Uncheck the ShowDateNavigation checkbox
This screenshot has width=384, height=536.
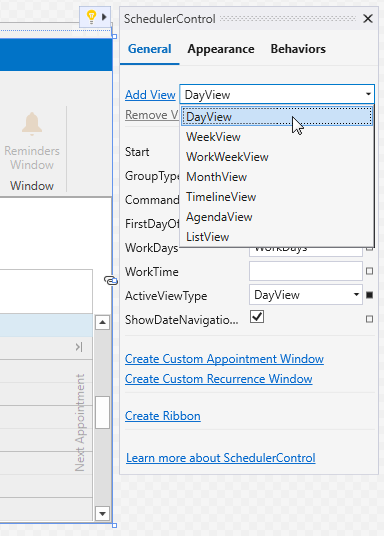(257, 317)
